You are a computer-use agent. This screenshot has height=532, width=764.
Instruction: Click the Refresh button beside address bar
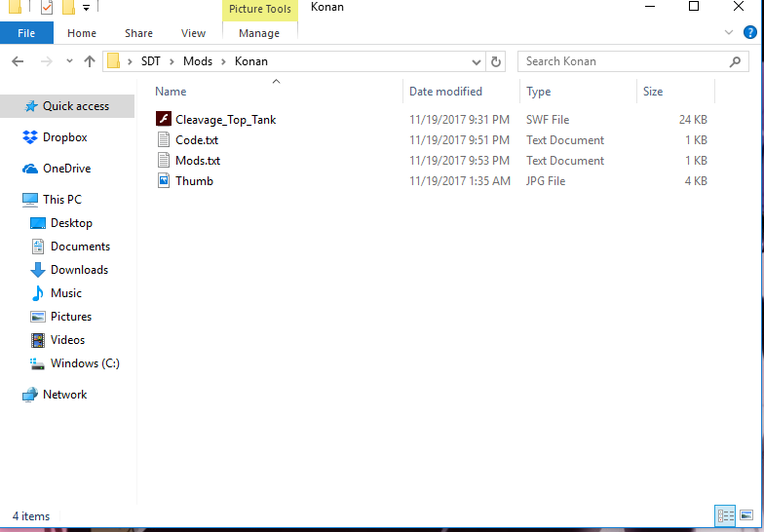pos(496,61)
